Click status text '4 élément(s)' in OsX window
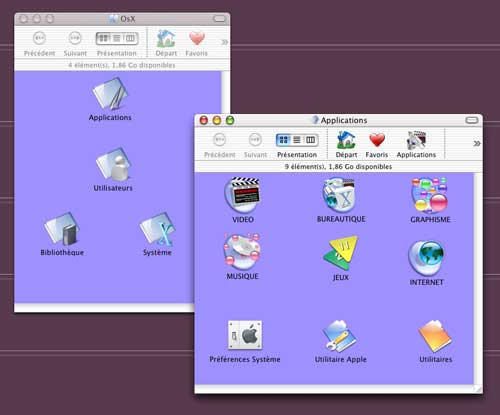The width and height of the screenshot is (500, 415). coord(88,65)
